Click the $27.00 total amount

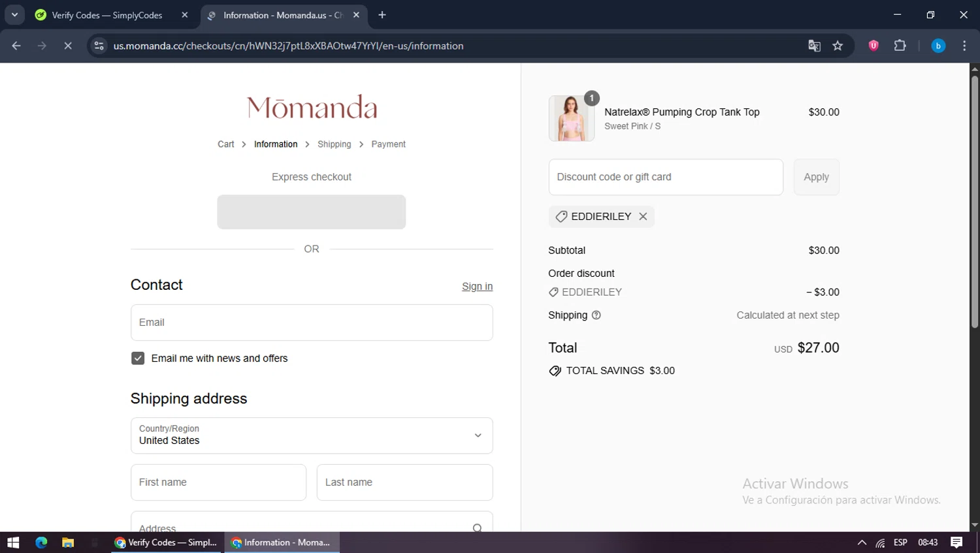pos(818,348)
